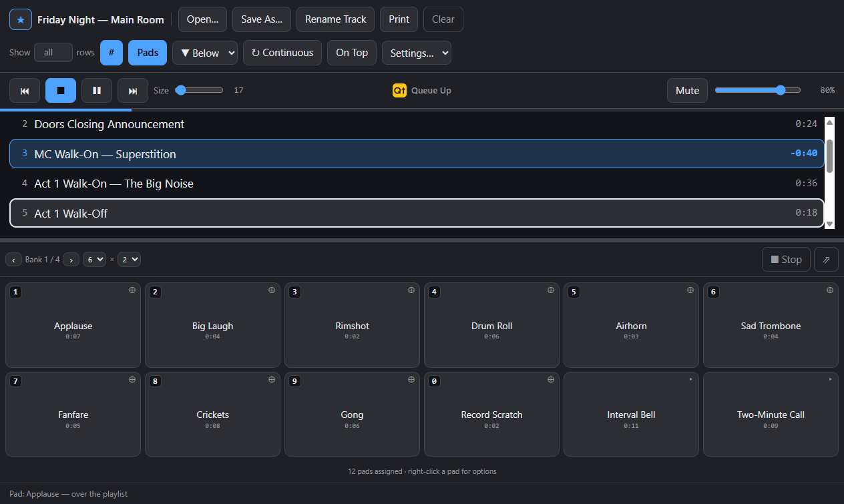Stop playback with the square stop button
The width and height of the screenshot is (844, 504).
tap(61, 90)
